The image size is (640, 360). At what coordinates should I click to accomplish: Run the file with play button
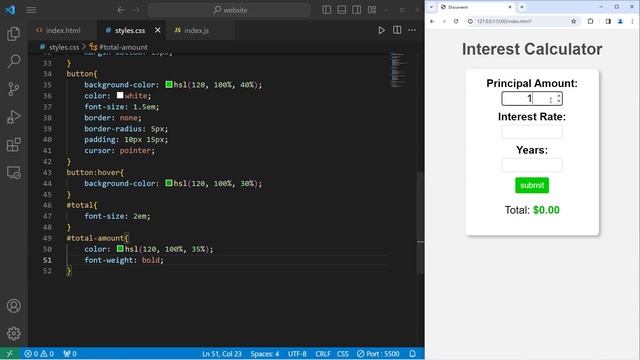coord(381,30)
